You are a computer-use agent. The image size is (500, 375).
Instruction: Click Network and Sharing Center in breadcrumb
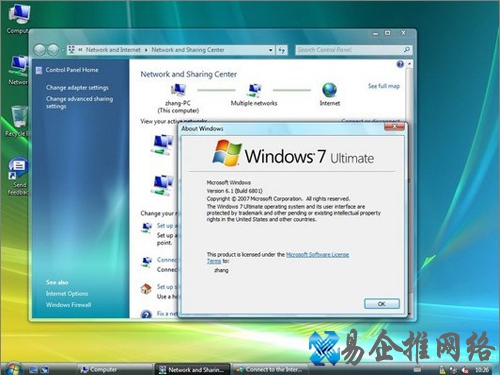point(188,50)
